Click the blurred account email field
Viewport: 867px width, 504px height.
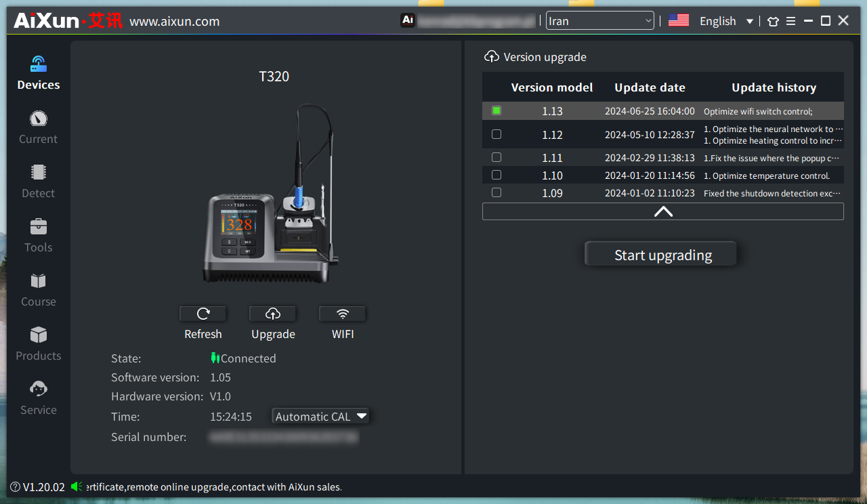477,21
